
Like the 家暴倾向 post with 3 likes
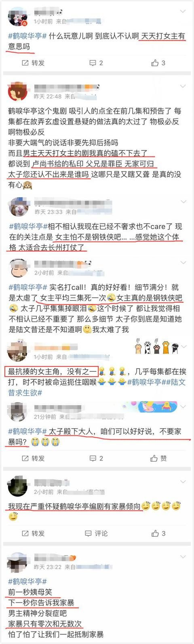[158, 533]
